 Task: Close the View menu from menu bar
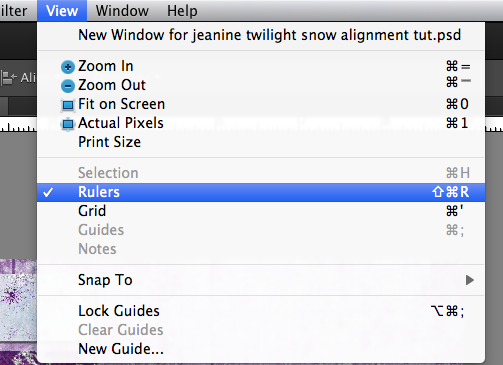62,11
